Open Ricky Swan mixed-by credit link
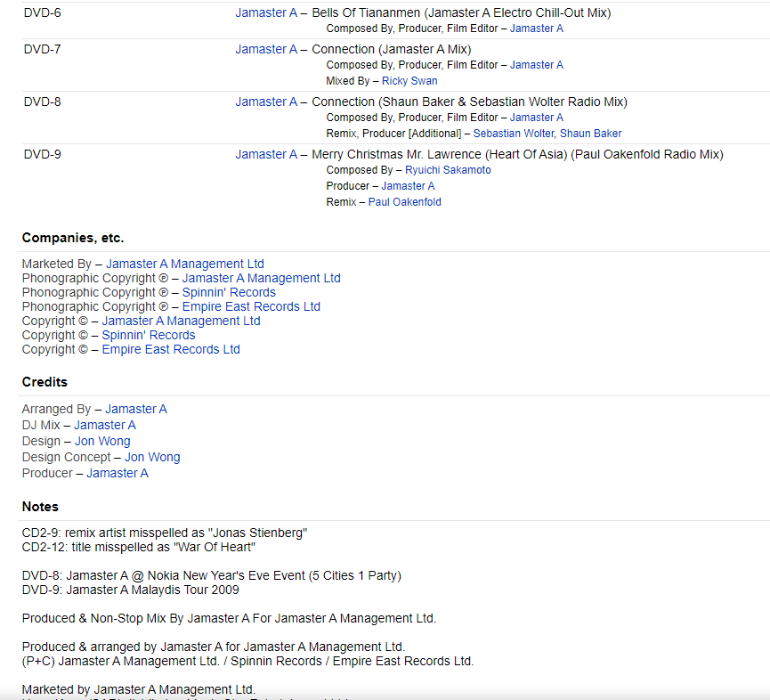The height and width of the screenshot is (700, 770). (409, 81)
